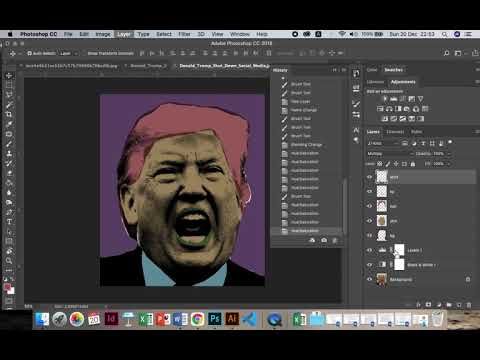The width and height of the screenshot is (480, 360).
Task: Switch to the Paths tab
Action: (416, 132)
